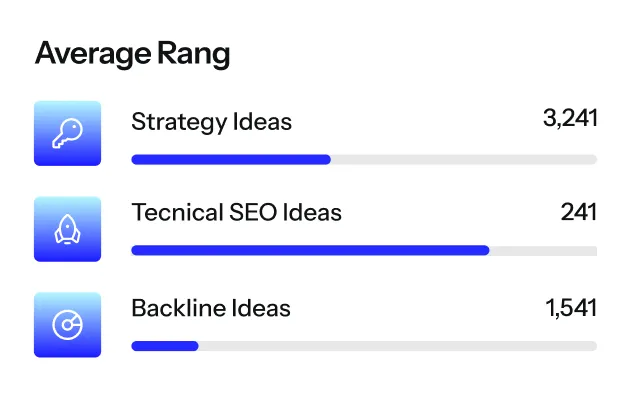Click the circular chart icon for Backline Ideas
The width and height of the screenshot is (632, 400).
point(67,325)
